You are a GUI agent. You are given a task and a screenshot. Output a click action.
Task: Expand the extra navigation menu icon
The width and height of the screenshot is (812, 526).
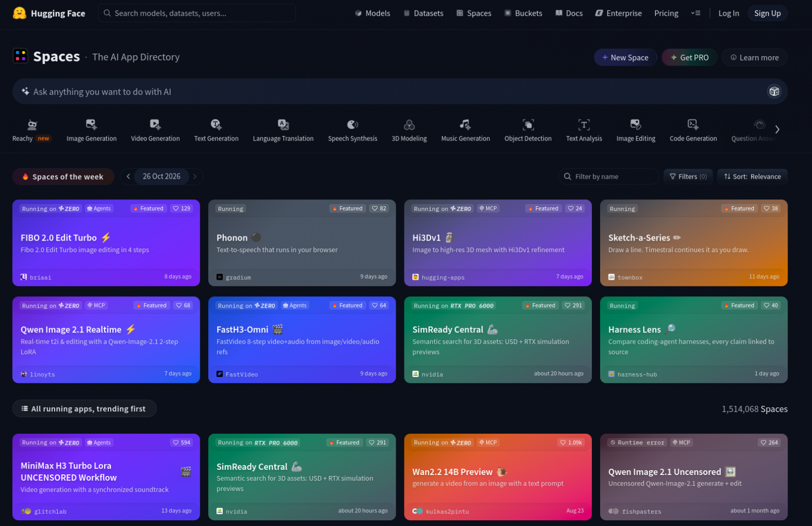click(x=695, y=13)
